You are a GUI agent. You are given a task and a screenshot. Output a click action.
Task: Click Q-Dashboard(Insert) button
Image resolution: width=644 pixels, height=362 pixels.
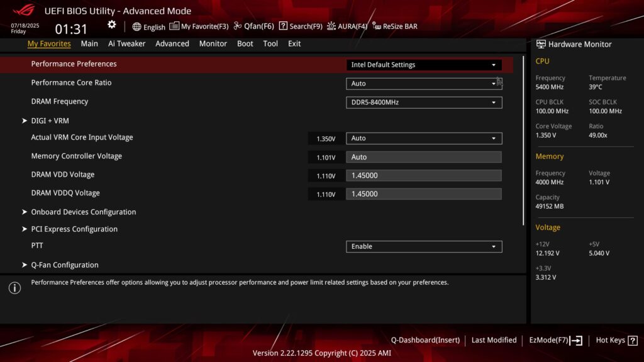pyautogui.click(x=425, y=340)
